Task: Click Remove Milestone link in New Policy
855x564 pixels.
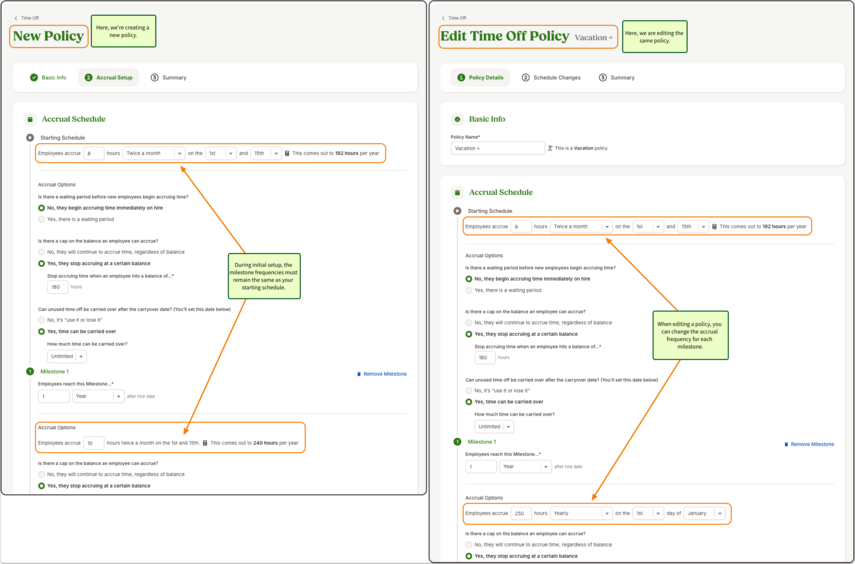Action: 382,374
